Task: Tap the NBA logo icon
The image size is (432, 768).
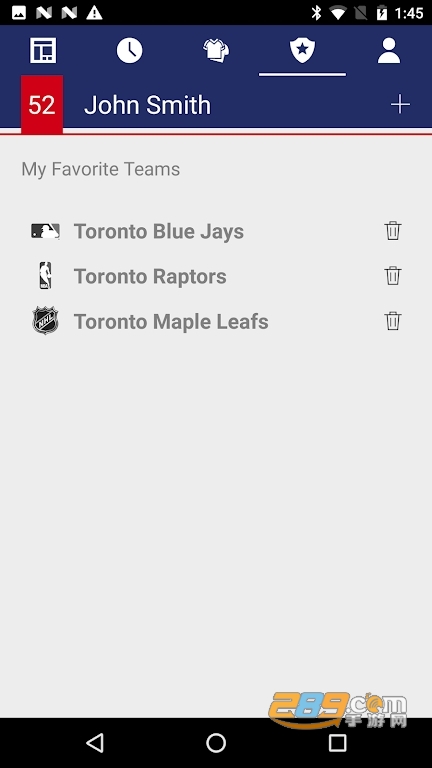Action: (x=46, y=276)
